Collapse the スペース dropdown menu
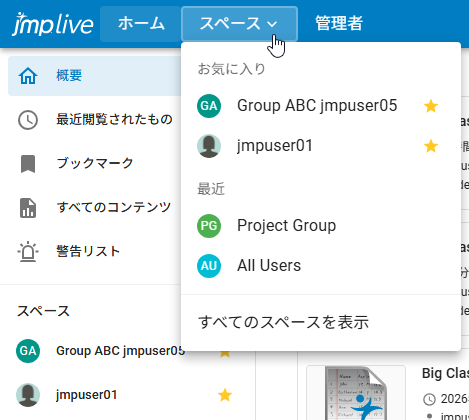 click(x=239, y=24)
